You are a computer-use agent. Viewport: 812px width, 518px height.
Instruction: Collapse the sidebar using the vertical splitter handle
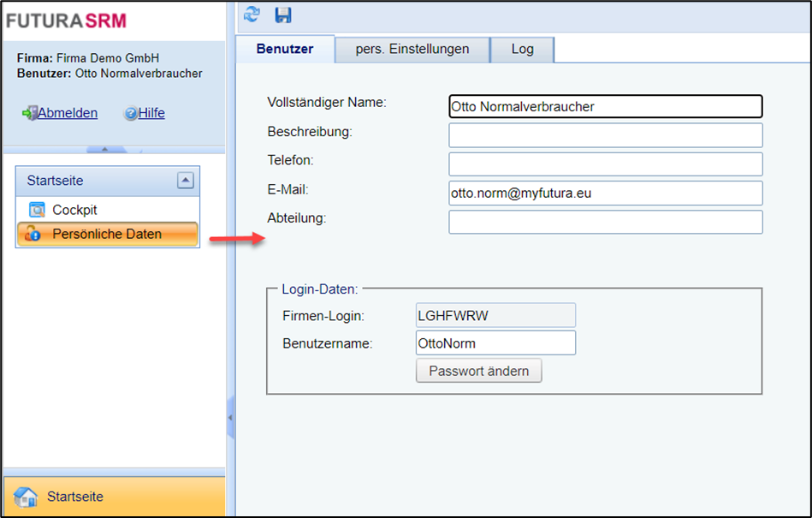pyautogui.click(x=230, y=418)
